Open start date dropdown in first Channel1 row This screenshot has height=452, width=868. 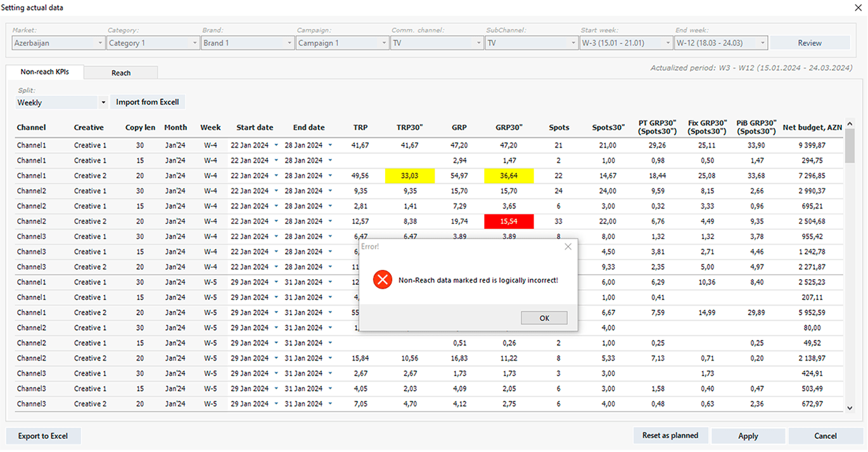(x=276, y=145)
